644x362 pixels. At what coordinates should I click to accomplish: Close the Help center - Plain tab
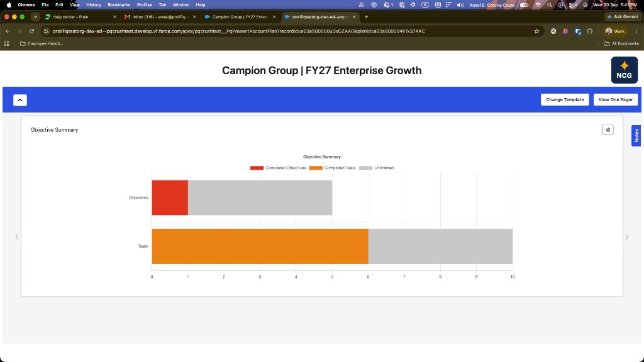coord(114,17)
